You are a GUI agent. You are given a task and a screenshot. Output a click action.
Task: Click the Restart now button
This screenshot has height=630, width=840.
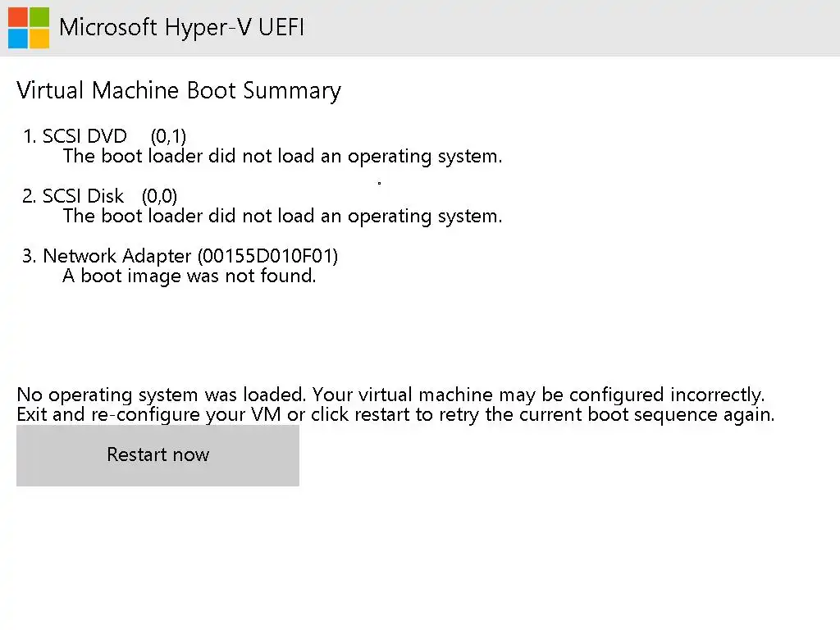(157, 455)
